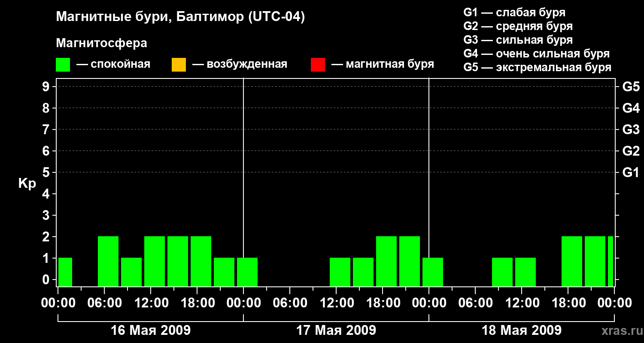Click the 'G4 — очень сильная буря' line

[x=537, y=54]
